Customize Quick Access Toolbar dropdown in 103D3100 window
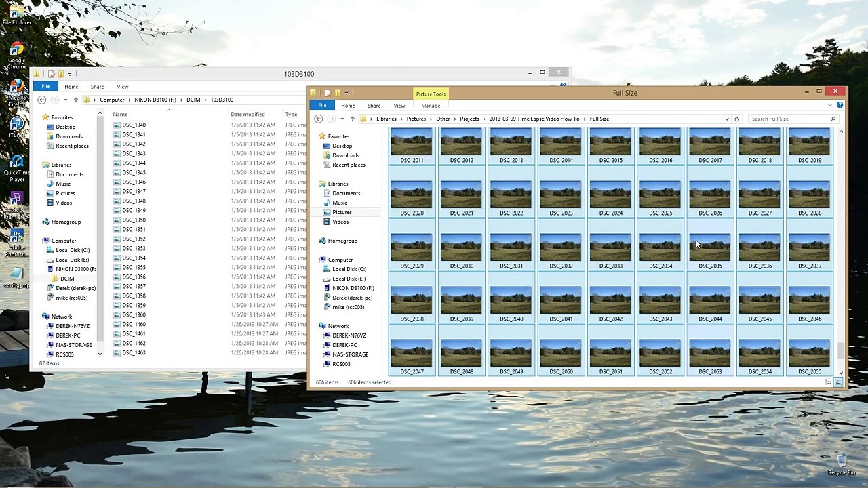This screenshot has height=488, width=868. click(69, 74)
